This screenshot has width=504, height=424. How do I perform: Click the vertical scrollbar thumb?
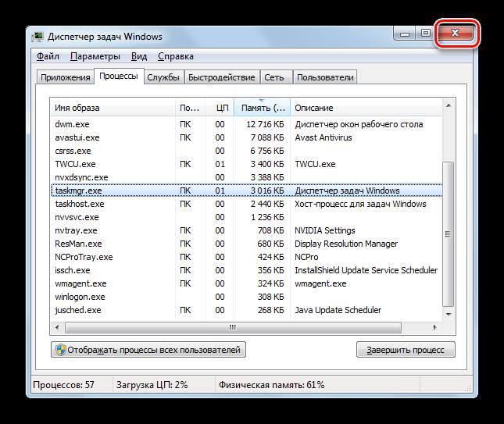448,234
